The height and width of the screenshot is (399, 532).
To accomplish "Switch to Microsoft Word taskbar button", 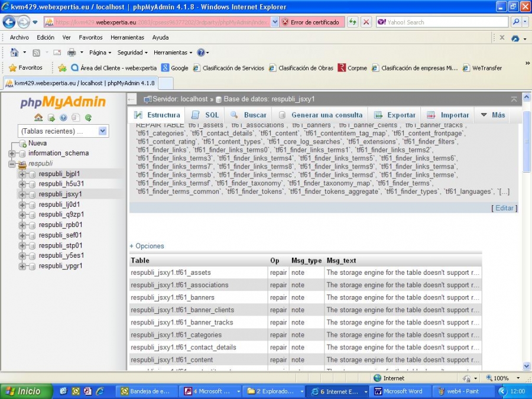I will pos(400,391).
